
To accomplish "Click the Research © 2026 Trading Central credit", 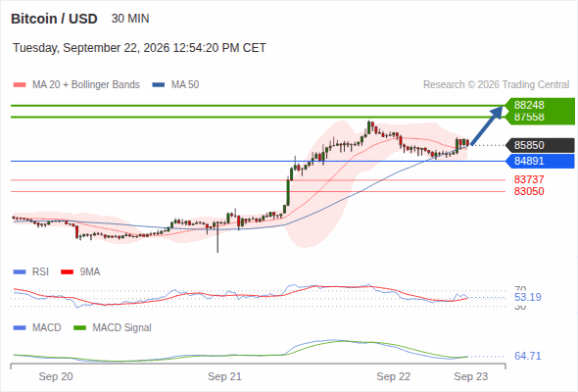I will (x=496, y=85).
